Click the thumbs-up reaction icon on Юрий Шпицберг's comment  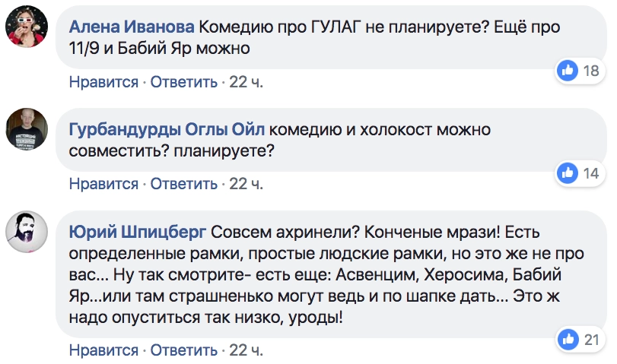pos(568,339)
